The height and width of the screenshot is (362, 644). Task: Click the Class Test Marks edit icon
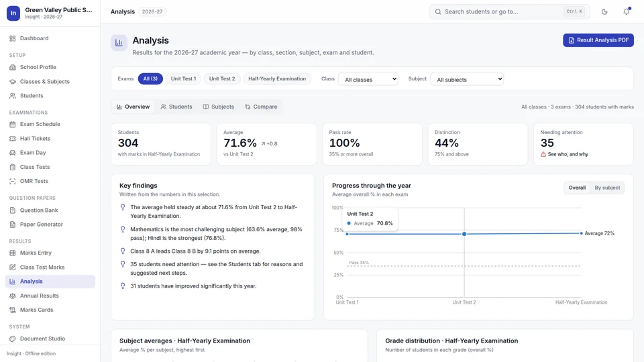point(12,267)
